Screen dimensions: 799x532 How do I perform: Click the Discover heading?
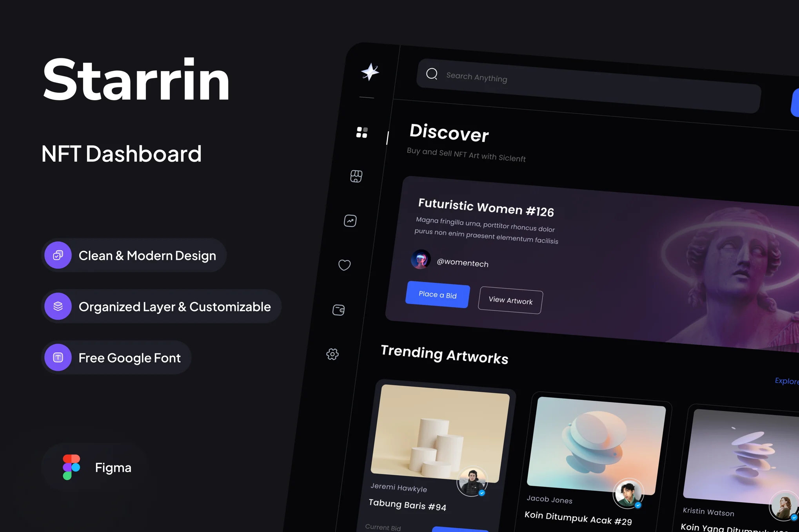tap(449, 133)
